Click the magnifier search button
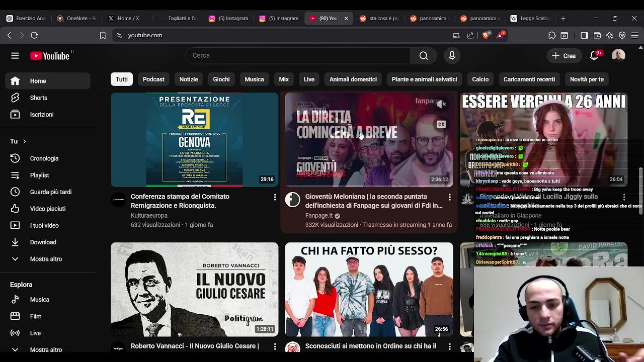 (424, 55)
